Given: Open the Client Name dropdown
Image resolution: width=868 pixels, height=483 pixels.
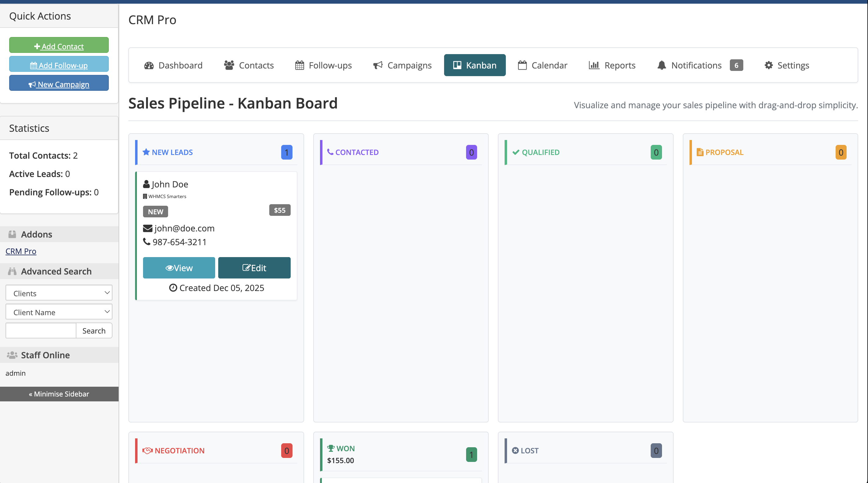Looking at the screenshot, I should [59, 312].
